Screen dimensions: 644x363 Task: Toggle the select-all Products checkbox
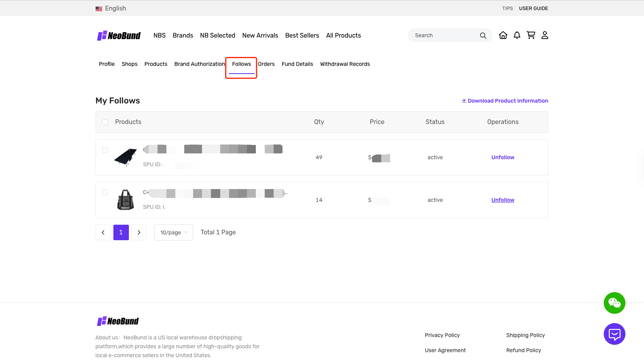pyautogui.click(x=105, y=122)
